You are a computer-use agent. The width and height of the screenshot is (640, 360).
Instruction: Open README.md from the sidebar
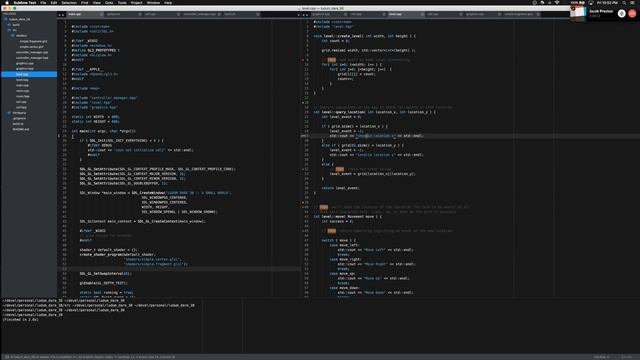20,129
